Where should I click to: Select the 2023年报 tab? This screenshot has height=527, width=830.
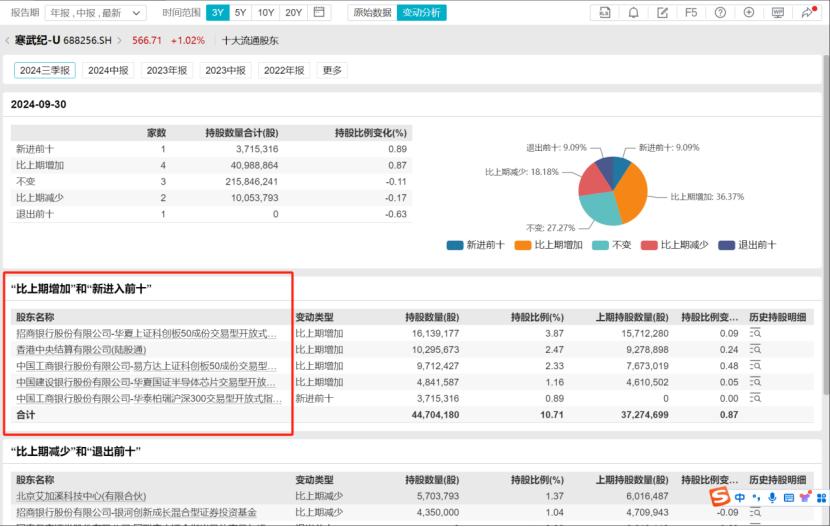pos(167,70)
